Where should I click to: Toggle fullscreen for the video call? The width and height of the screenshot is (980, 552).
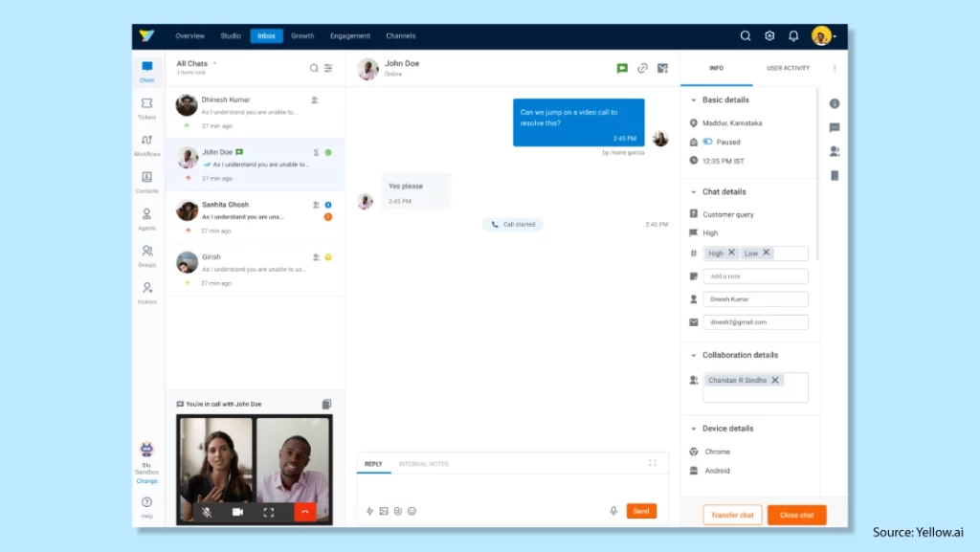[x=269, y=512]
